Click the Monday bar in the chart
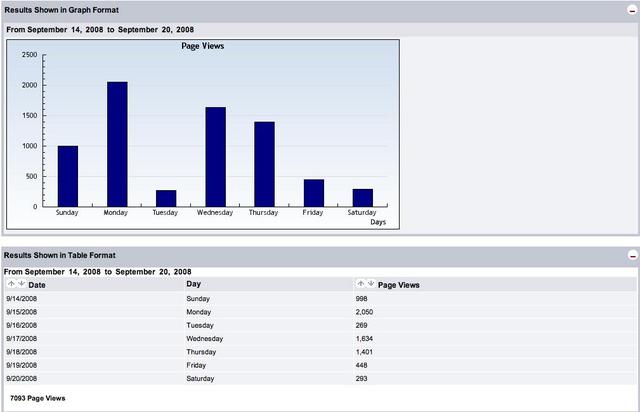 click(117, 144)
